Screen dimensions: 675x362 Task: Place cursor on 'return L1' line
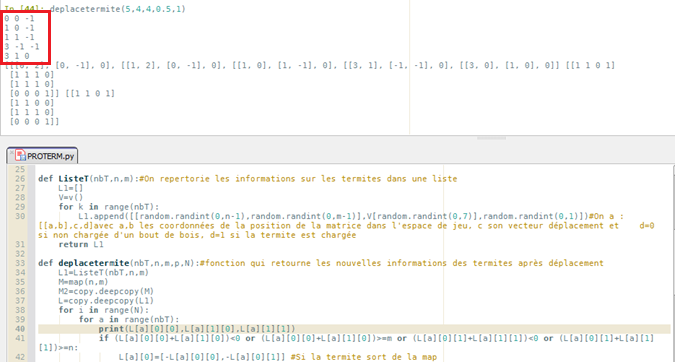(81, 244)
